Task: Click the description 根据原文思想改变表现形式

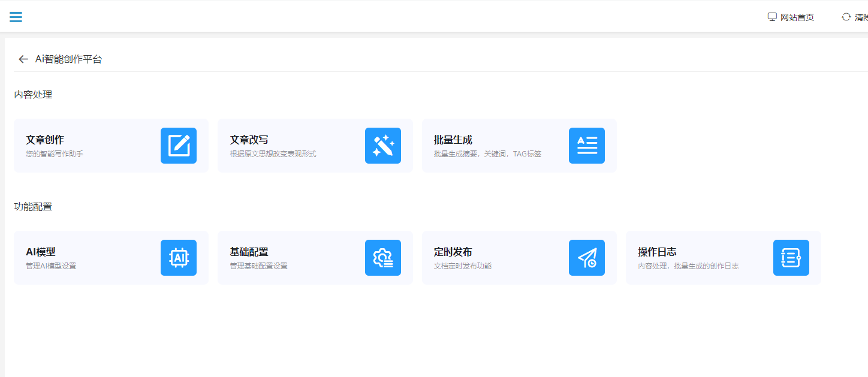Action: [x=273, y=154]
